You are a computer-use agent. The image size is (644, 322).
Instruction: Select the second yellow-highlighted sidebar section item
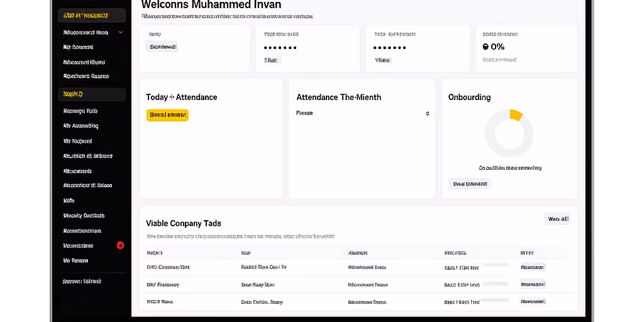tap(92, 94)
